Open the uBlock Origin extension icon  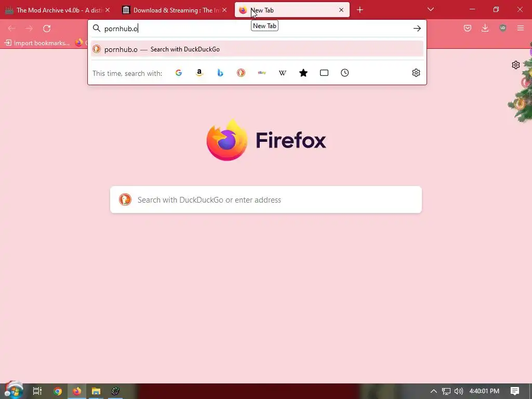503,28
